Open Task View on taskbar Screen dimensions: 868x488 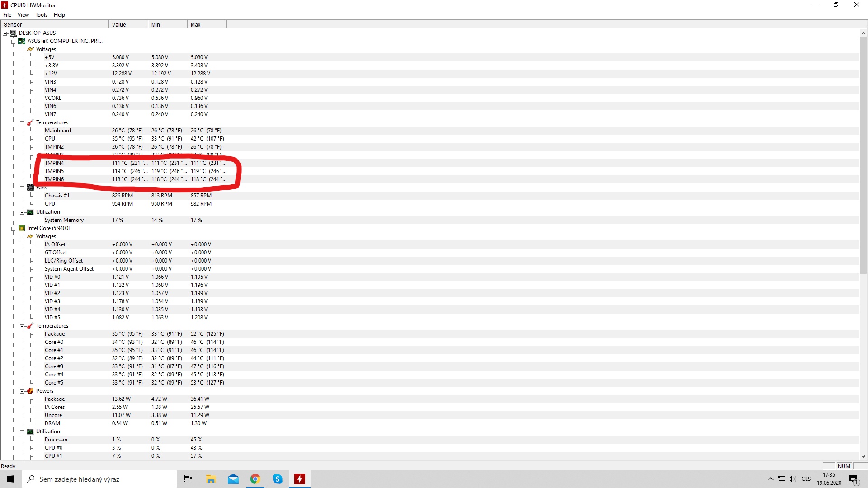click(x=188, y=479)
